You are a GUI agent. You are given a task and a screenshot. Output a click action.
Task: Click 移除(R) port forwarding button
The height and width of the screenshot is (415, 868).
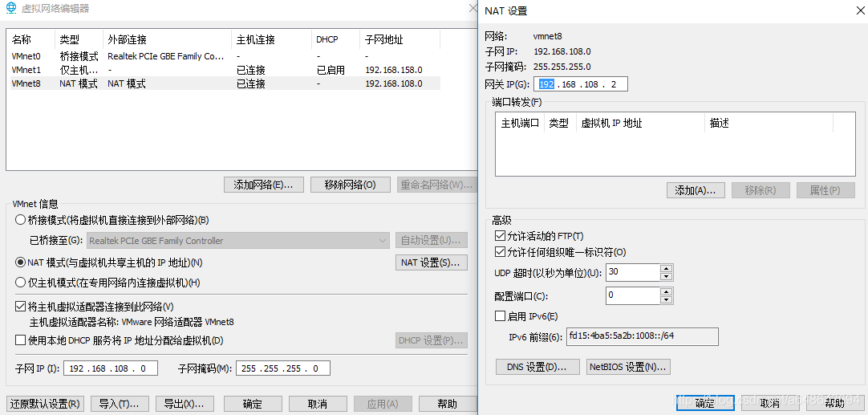[x=761, y=190]
